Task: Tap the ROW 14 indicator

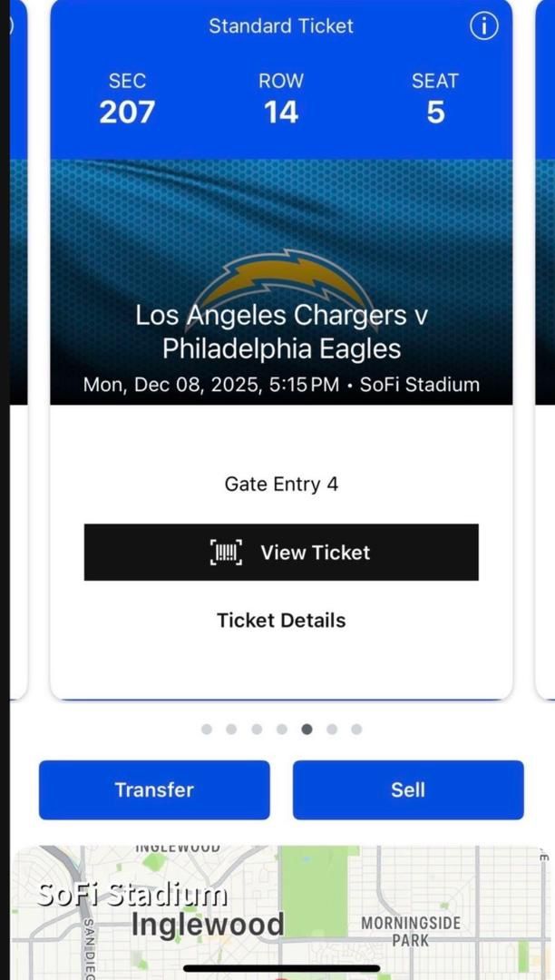Action: pyautogui.click(x=281, y=98)
